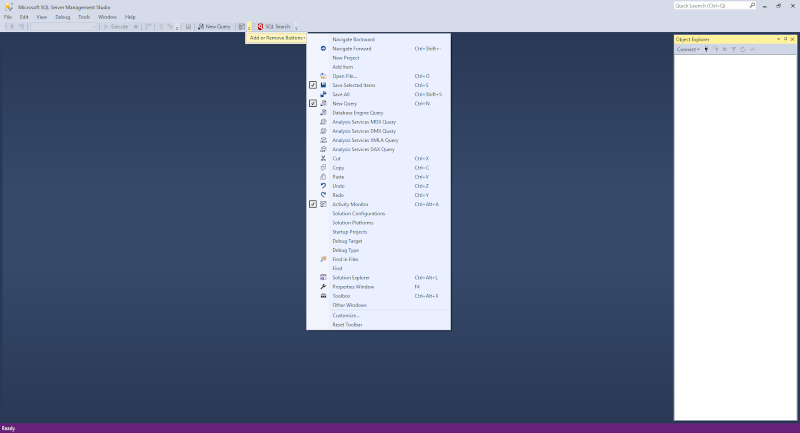
Task: Click the Save All icon in list
Action: pos(323,94)
